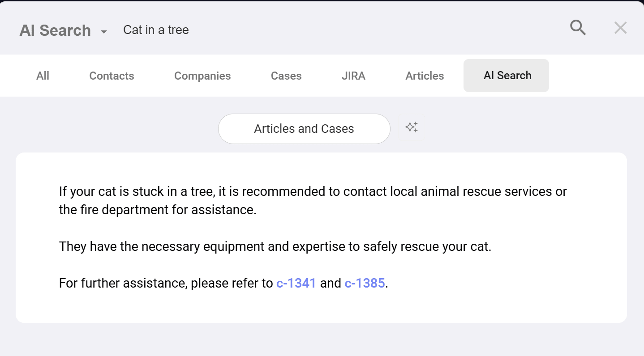The width and height of the screenshot is (644, 356).
Task: Click the sentence starting 'If your cat is stuck'
Action: (313, 191)
